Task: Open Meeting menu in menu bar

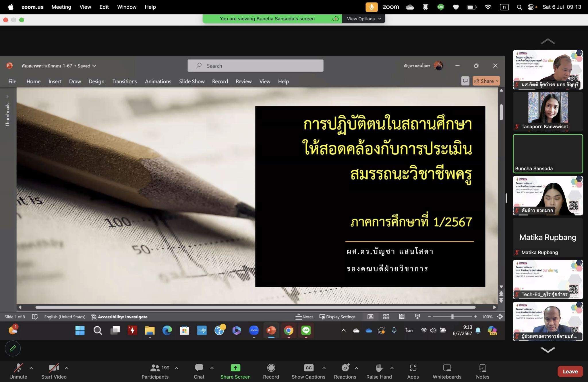Action: pos(61,7)
